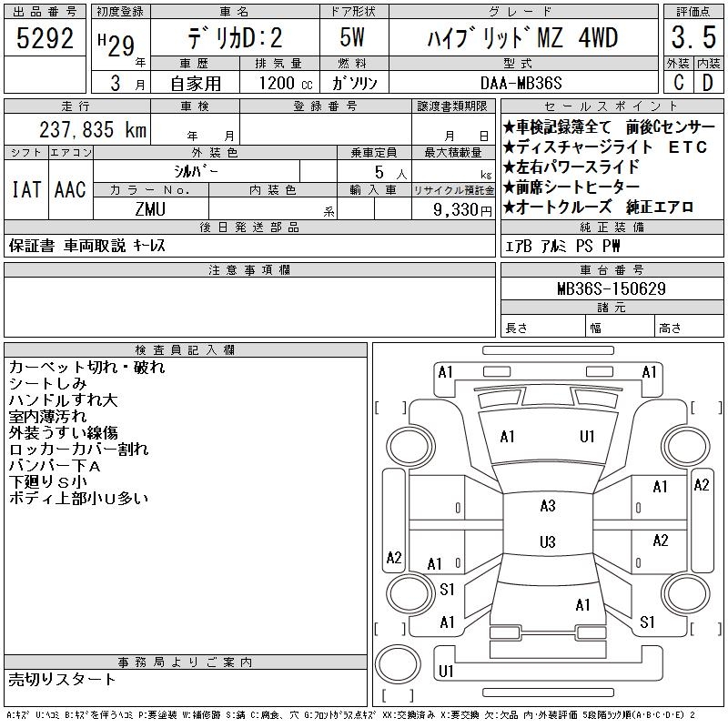The image size is (728, 728).
Task: Select the grade ハイブリッド MZ 4WD
Action: pyautogui.click(x=522, y=39)
